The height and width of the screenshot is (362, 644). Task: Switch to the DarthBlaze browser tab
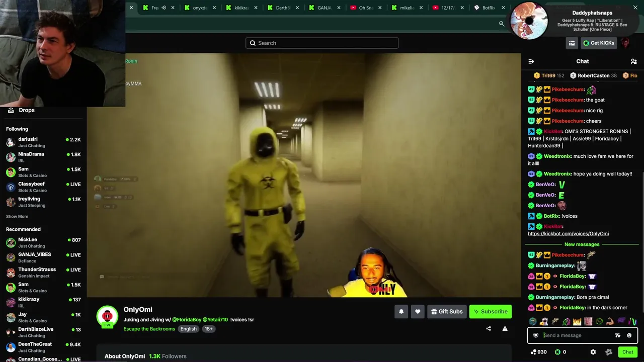[x=283, y=8]
